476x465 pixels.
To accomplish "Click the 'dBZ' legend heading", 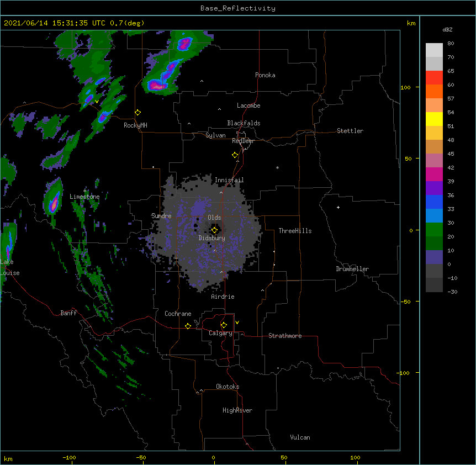I will pos(447,30).
